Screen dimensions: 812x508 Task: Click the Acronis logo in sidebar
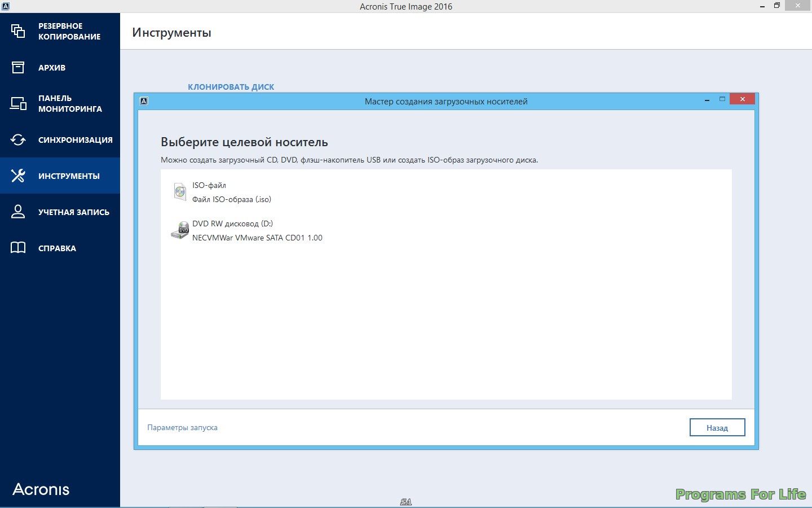pos(41,489)
